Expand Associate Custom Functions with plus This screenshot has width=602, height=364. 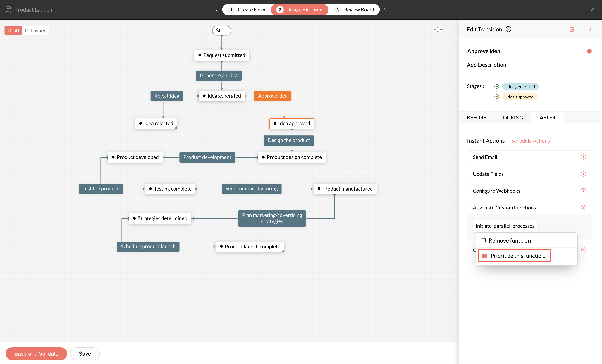583,208
